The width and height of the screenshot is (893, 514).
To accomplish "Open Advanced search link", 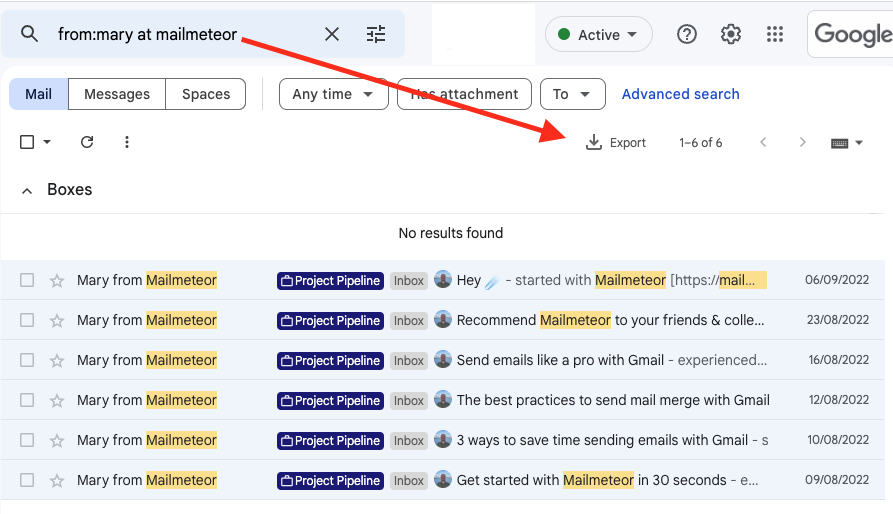I will click(681, 94).
